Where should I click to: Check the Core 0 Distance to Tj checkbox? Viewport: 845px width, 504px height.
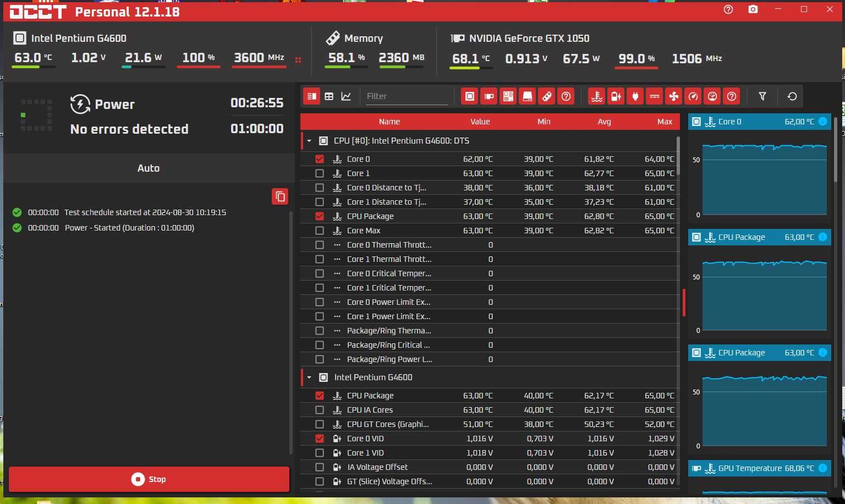(320, 188)
